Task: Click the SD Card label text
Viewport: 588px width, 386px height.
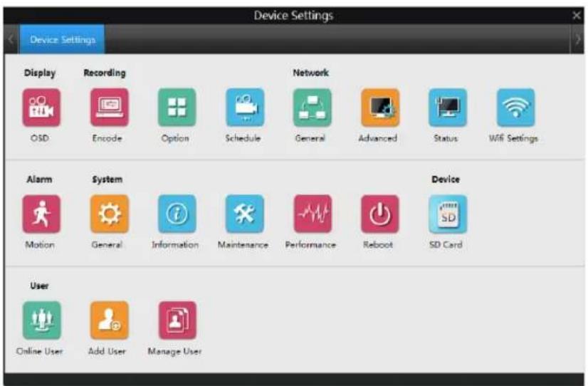Action: pos(446,245)
